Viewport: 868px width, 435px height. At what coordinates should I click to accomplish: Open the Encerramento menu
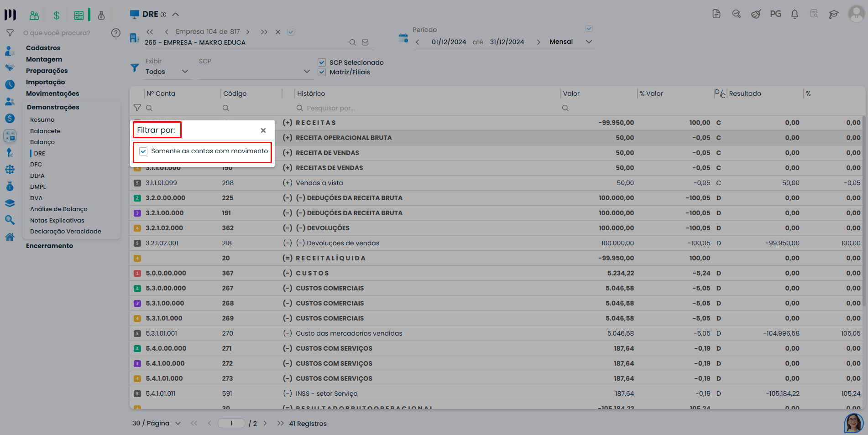[49, 246]
